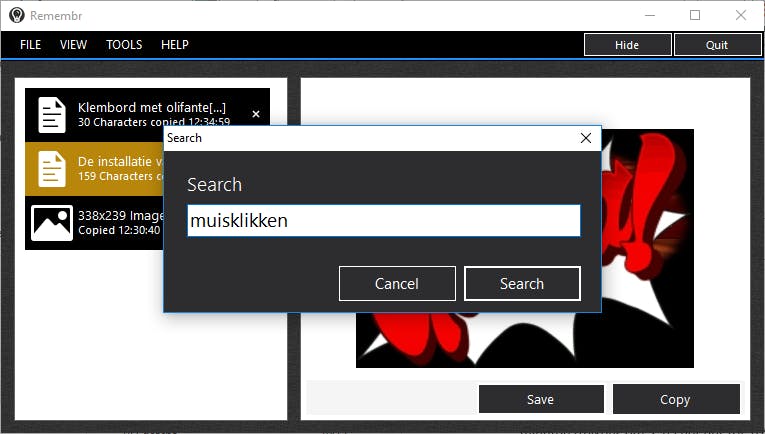Screen dimensions: 765x434
Task: Select the document icon of De installatie entry
Action: (52, 169)
